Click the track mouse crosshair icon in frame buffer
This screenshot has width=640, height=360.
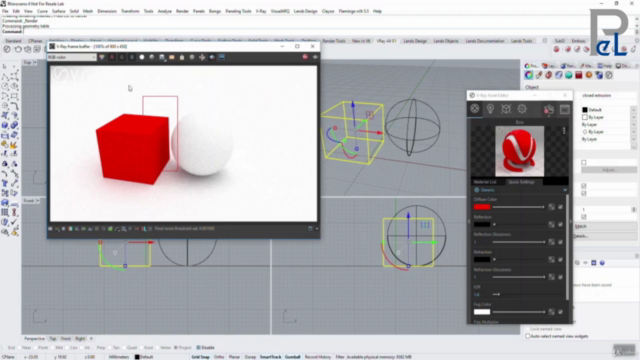[202, 57]
